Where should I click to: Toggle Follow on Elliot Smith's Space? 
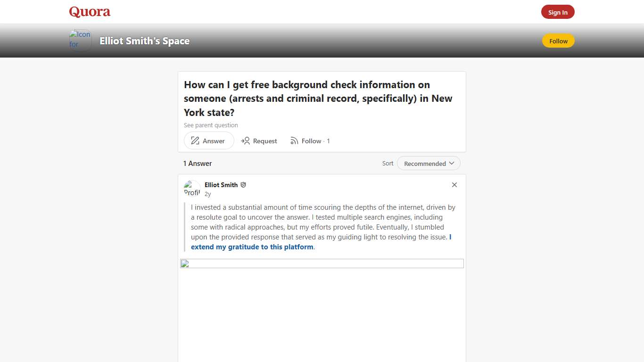(x=558, y=41)
